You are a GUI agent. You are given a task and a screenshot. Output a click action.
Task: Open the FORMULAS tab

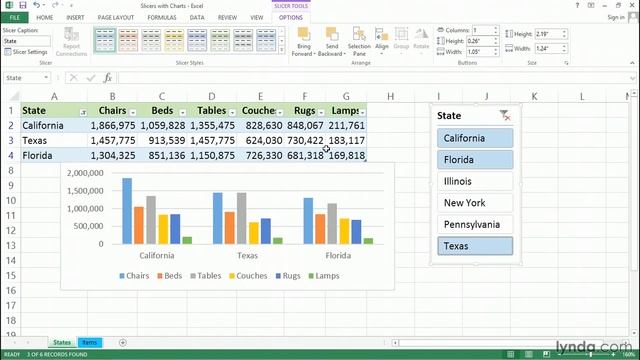(162, 18)
